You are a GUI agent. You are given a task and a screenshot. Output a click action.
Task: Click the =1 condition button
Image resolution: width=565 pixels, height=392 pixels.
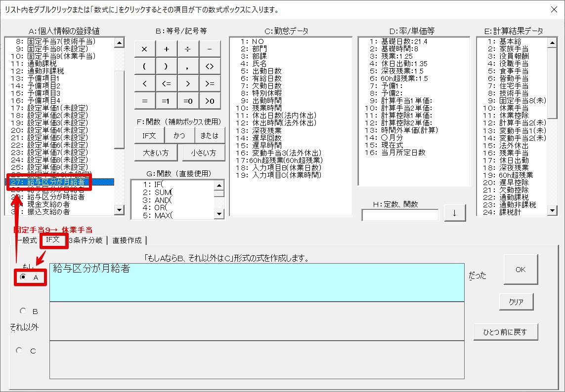click(x=167, y=101)
